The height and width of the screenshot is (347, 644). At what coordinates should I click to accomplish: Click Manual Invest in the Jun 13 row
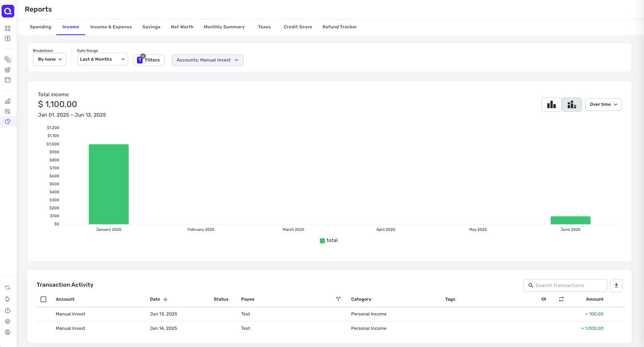point(70,314)
